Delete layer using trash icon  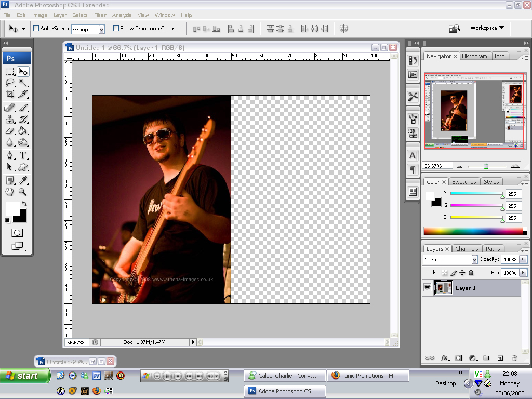514,358
